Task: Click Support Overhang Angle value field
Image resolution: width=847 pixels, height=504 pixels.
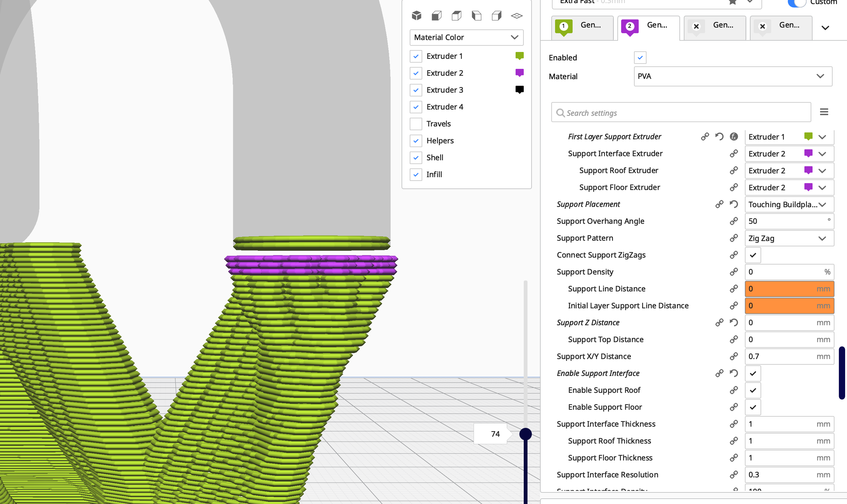Action: [x=789, y=221]
